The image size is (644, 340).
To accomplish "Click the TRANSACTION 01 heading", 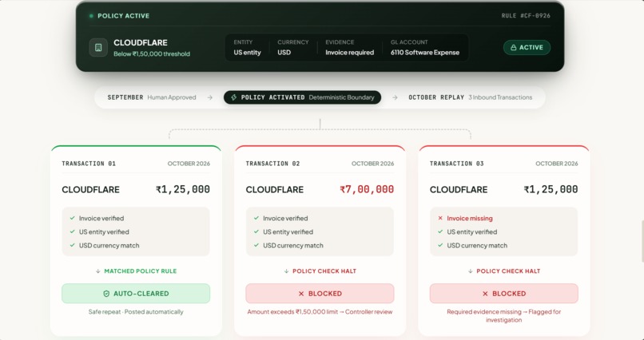I will click(89, 164).
